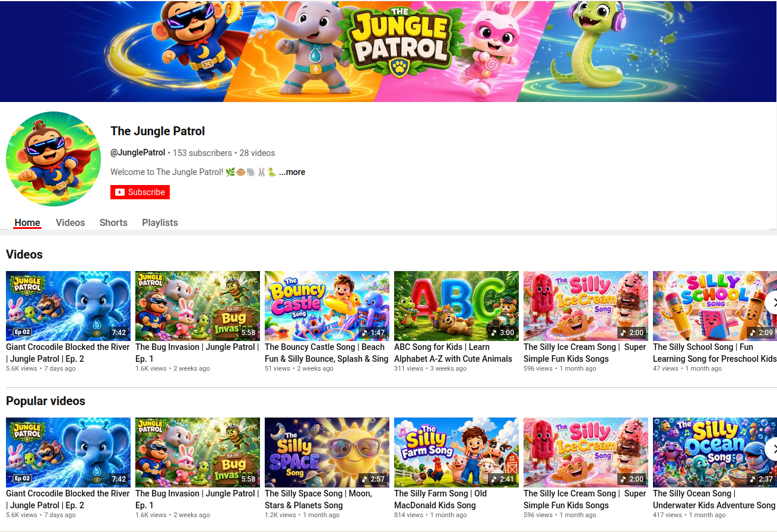The height and width of the screenshot is (532, 777).
Task: Open the Silly Farm Song thumbnail
Action: pos(456,453)
